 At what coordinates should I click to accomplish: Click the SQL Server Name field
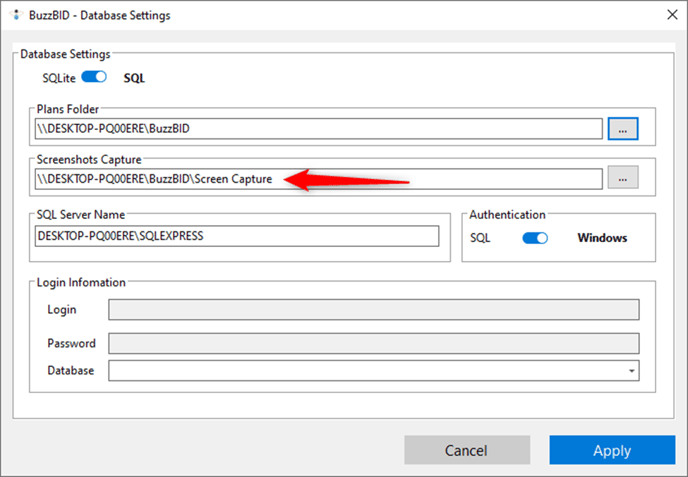[x=237, y=236]
